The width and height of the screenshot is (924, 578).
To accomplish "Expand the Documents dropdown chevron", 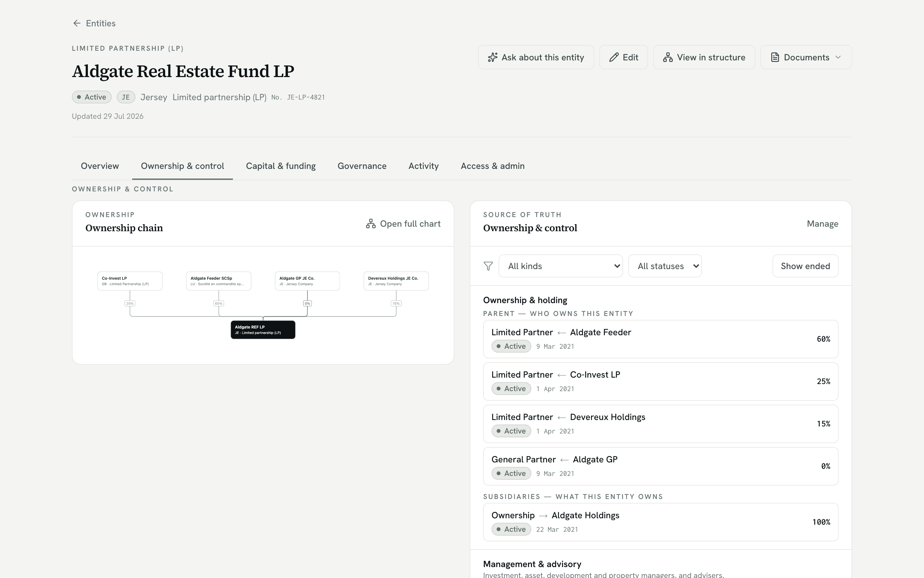I will pyautogui.click(x=838, y=57).
